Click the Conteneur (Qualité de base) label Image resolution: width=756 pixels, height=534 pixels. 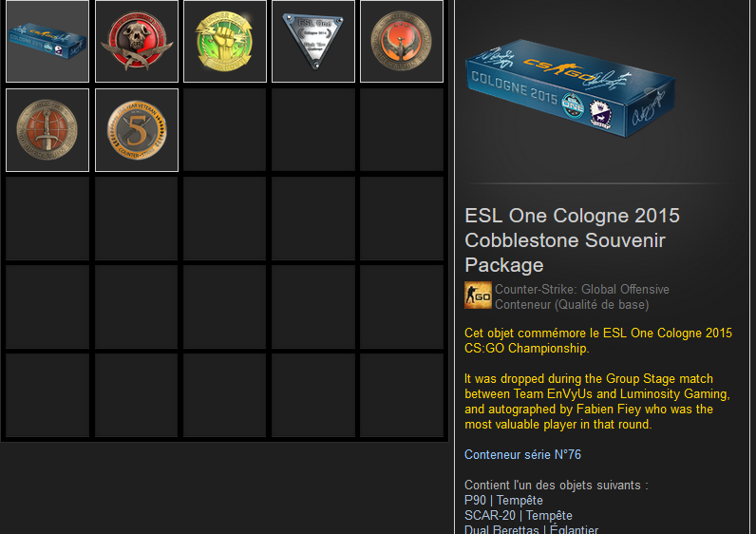coord(572,304)
